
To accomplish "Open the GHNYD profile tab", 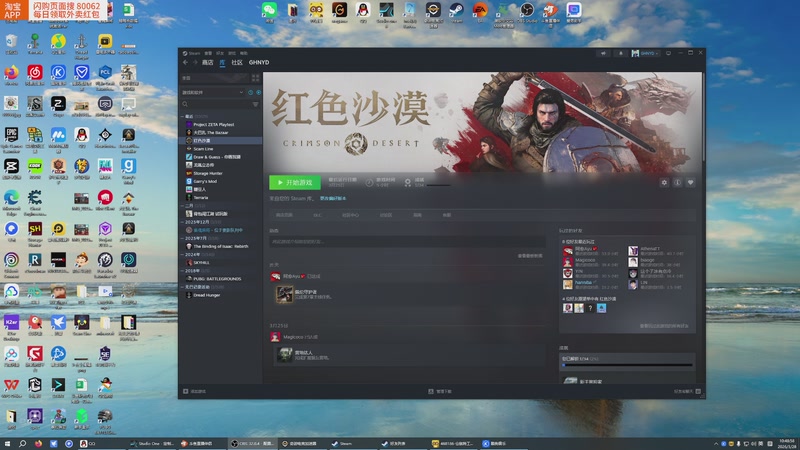I will pos(259,62).
